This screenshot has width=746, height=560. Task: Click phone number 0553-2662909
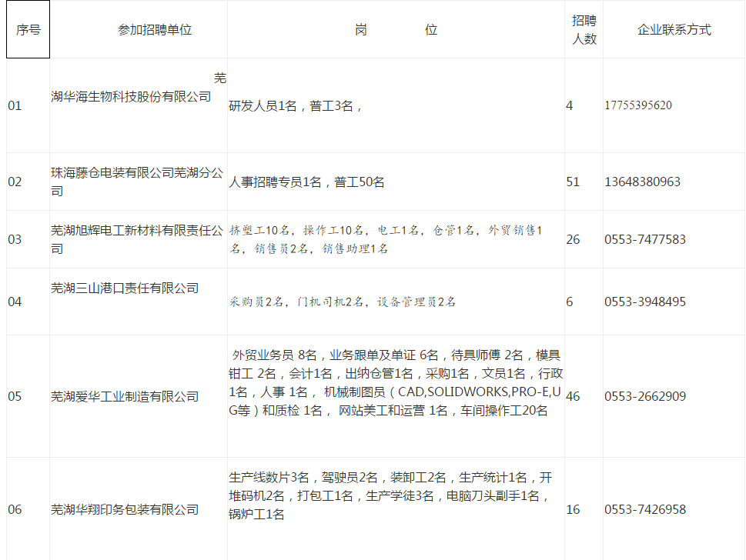645,396
